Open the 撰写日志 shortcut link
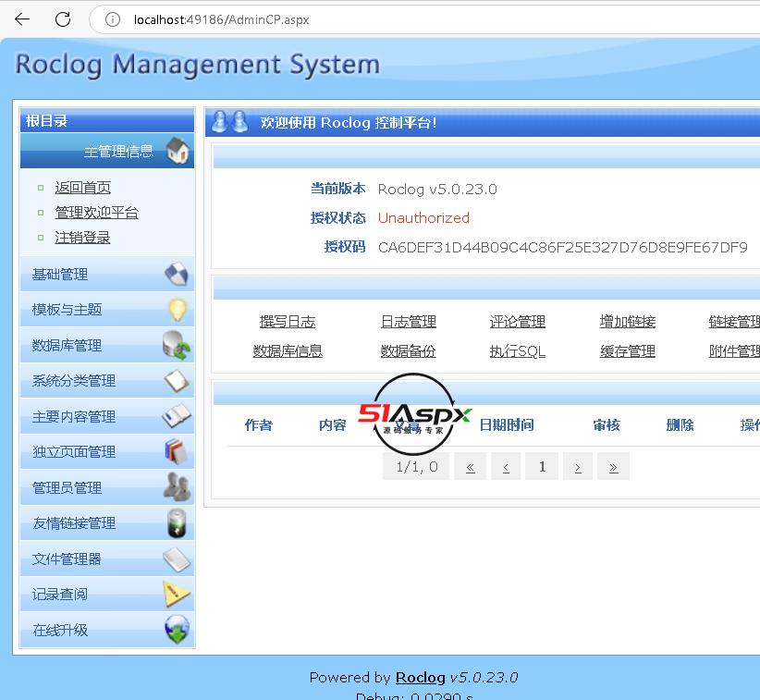This screenshot has width=760, height=700. click(288, 322)
